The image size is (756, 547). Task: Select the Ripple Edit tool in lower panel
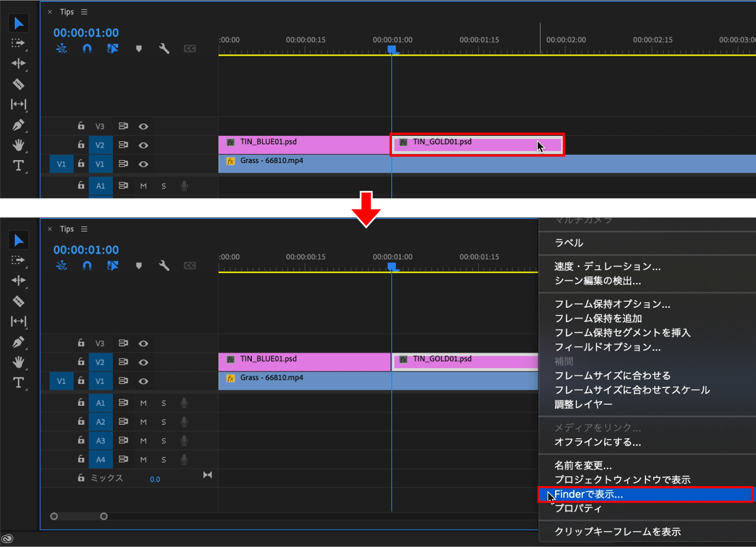(x=19, y=280)
